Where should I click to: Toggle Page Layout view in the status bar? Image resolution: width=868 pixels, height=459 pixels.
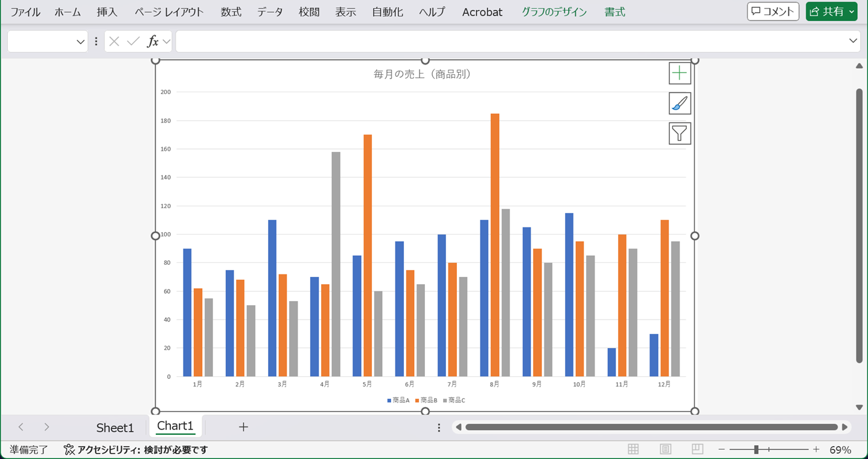pyautogui.click(x=665, y=449)
